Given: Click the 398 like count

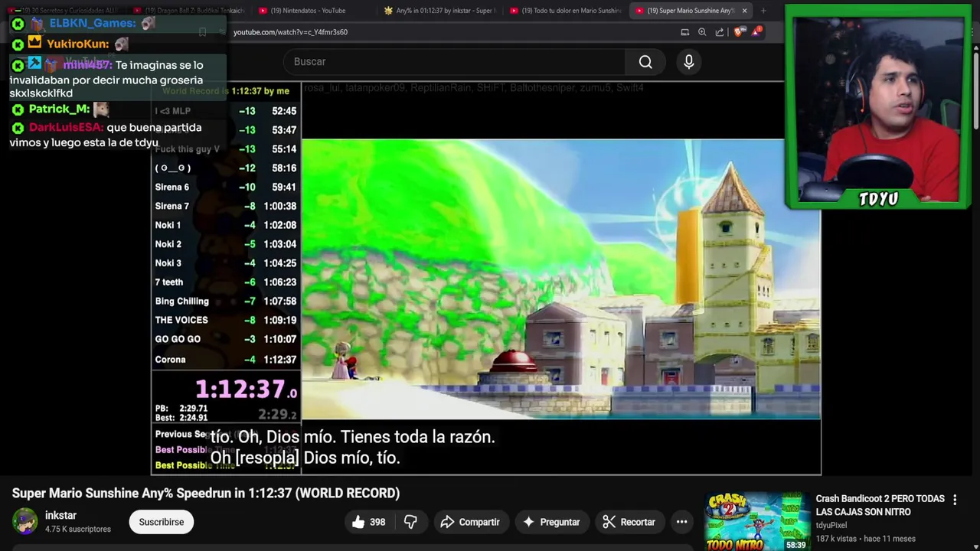Looking at the screenshot, I should tap(377, 522).
